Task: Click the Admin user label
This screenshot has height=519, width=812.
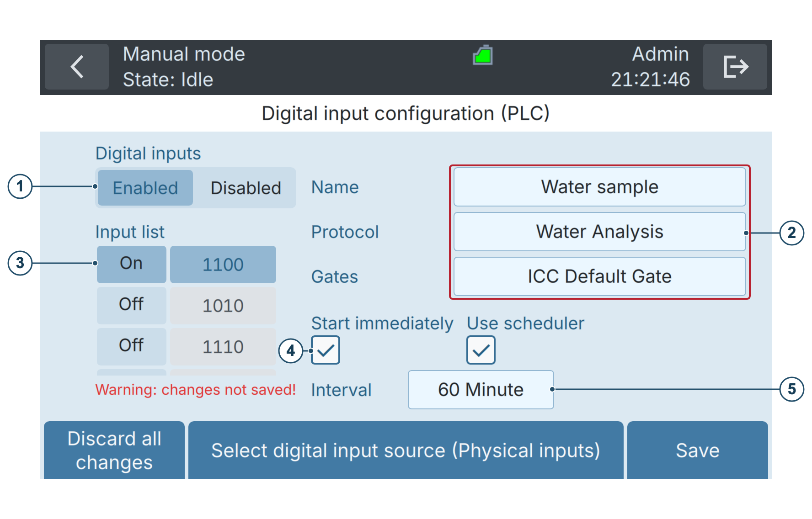Action: click(x=660, y=54)
